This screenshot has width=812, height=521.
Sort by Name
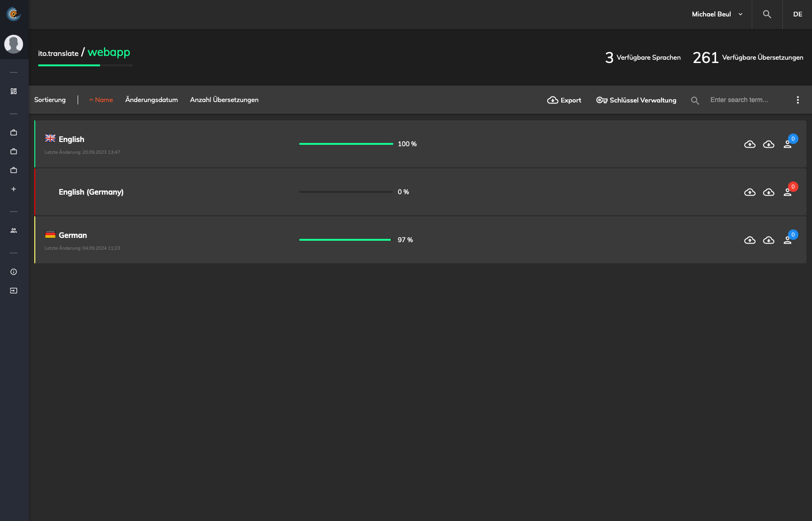101,100
